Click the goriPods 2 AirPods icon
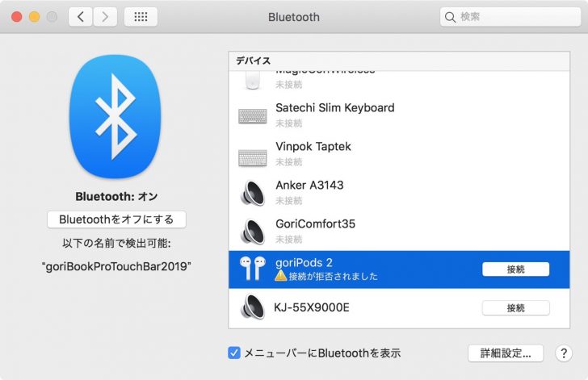This screenshot has width=588, height=380. (253, 269)
